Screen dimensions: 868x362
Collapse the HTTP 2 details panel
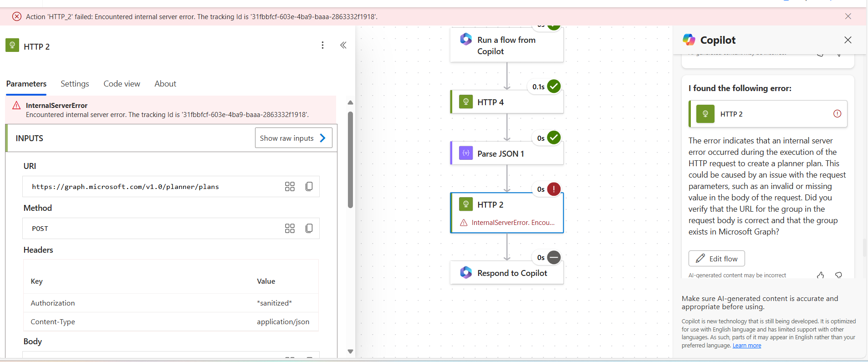pyautogui.click(x=343, y=45)
